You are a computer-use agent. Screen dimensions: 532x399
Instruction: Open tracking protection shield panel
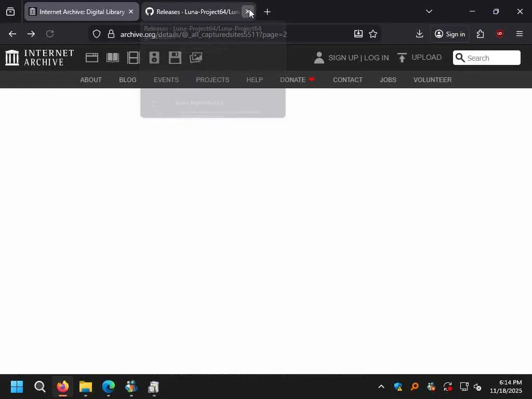click(x=97, y=34)
